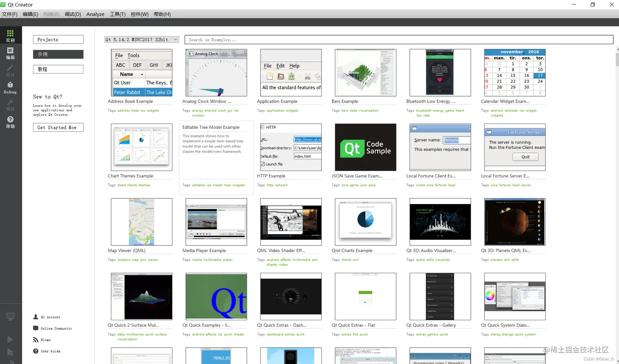Open the 教程 tutorials section
Image resolution: width=619 pixels, height=364 pixels.
click(x=58, y=69)
